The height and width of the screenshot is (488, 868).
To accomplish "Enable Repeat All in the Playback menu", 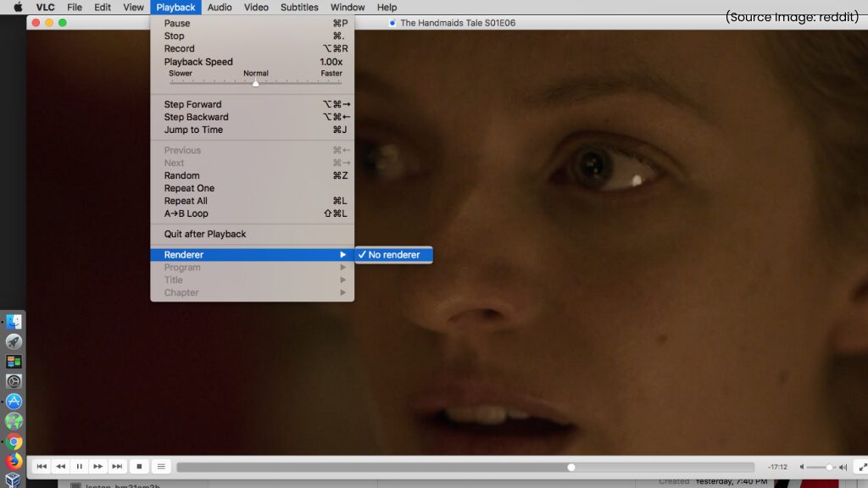I will click(186, 201).
